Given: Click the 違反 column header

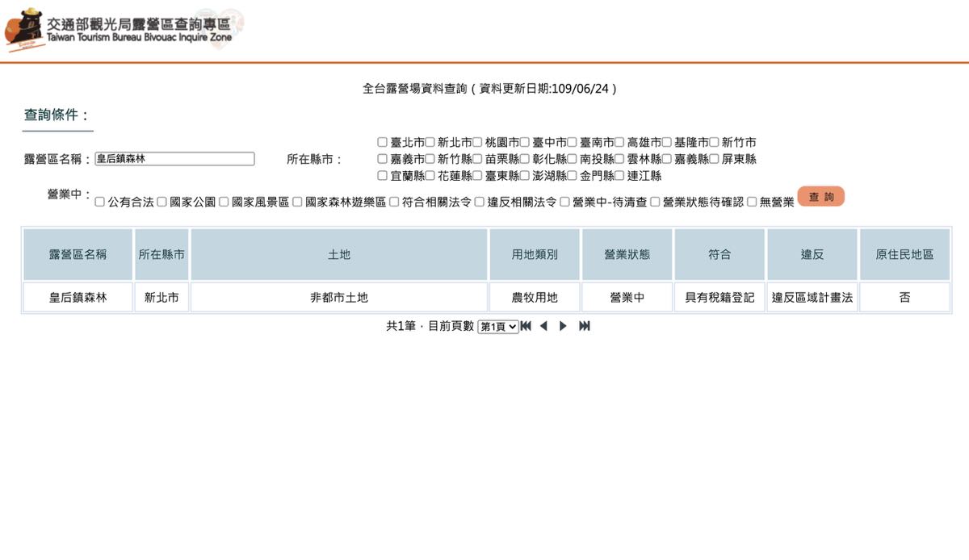Looking at the screenshot, I should tap(812, 254).
